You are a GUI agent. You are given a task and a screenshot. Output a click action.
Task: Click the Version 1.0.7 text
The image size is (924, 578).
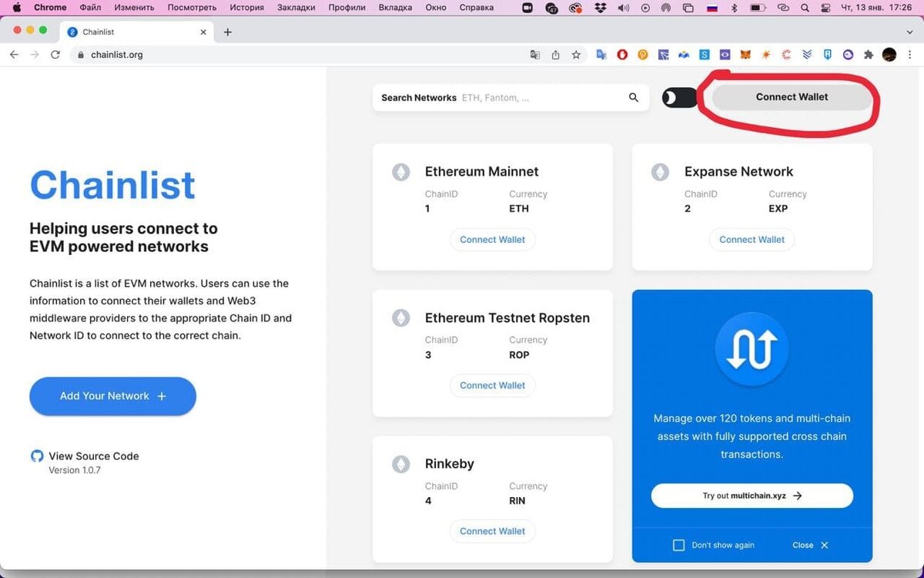tap(75, 470)
